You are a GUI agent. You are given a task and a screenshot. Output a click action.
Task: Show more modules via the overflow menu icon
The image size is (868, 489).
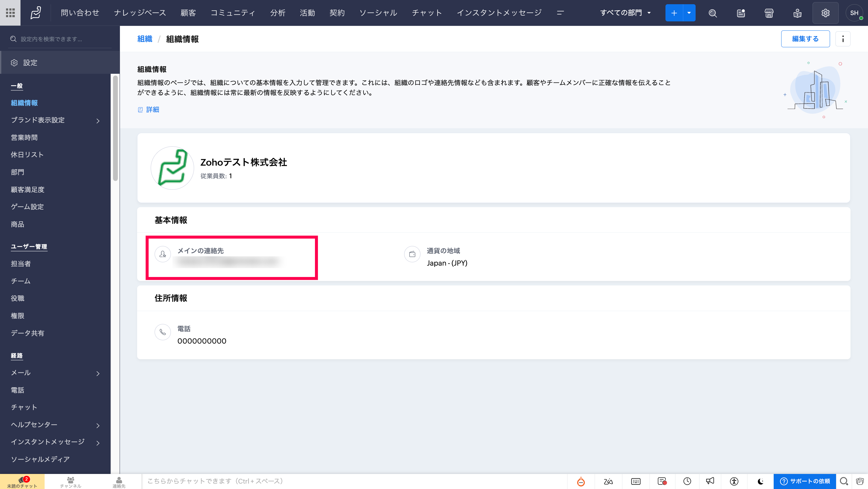coord(560,13)
